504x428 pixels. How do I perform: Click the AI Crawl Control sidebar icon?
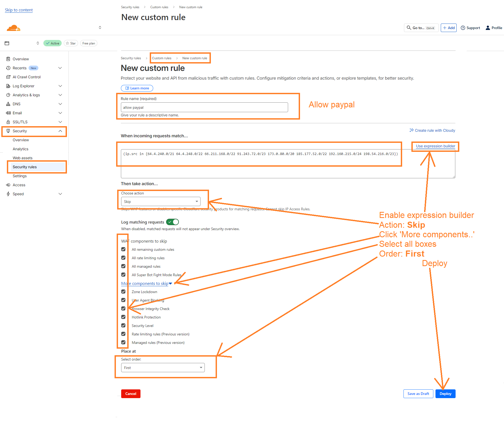click(8, 77)
